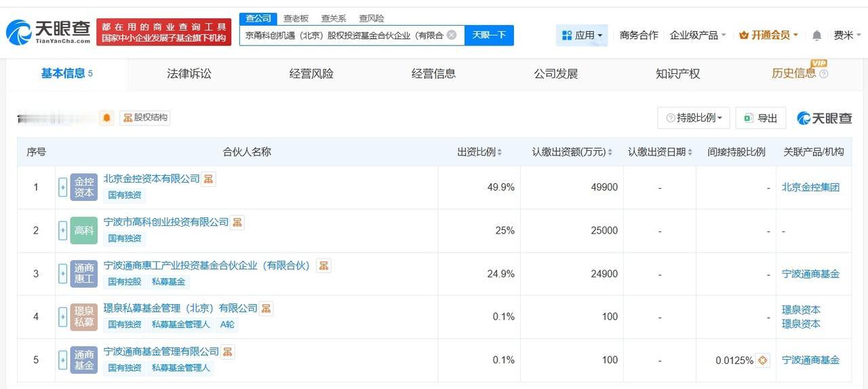Switch to the 知识产权 tab
This screenshot has width=868, height=389.
click(677, 74)
